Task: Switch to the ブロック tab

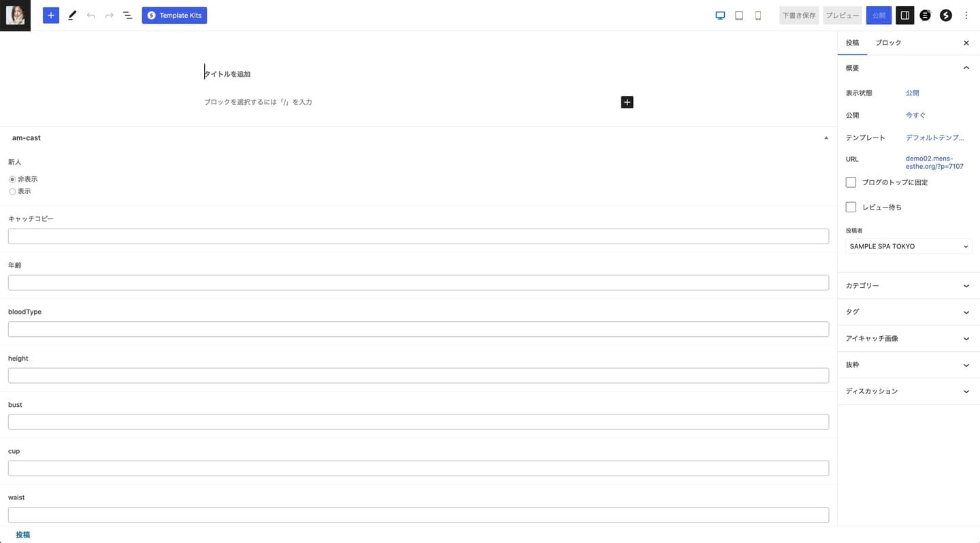Action: click(888, 43)
